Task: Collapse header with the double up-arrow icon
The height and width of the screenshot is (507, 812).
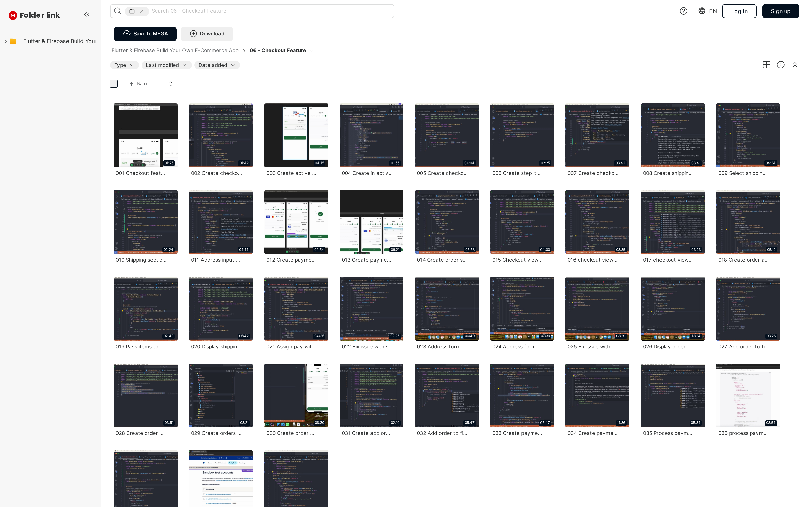Action: coord(794,65)
